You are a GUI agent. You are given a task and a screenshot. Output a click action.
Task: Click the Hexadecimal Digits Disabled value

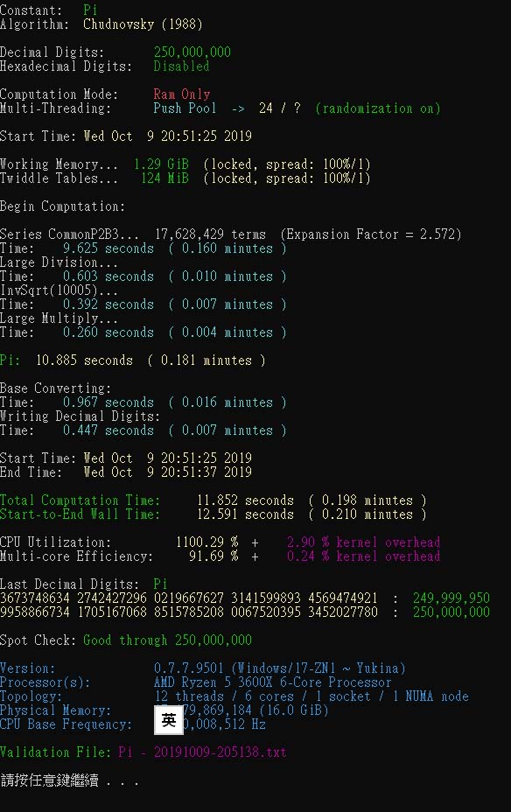(x=181, y=66)
